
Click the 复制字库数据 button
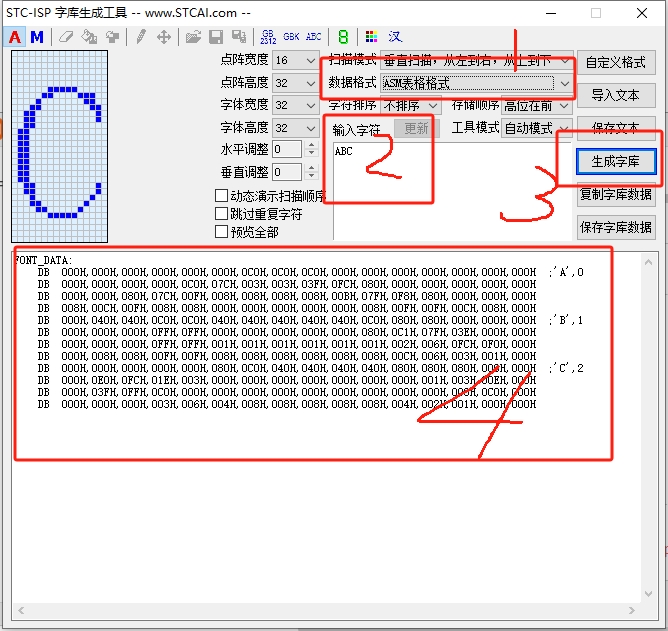coord(616,194)
